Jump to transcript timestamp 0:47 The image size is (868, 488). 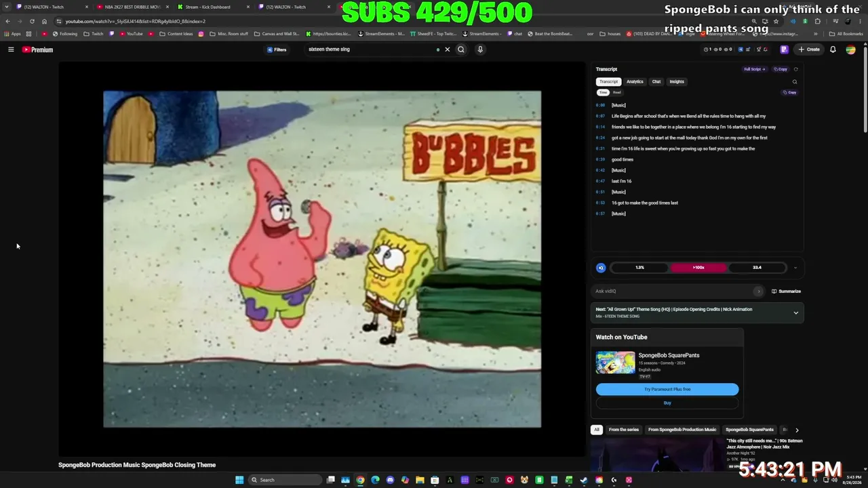(x=600, y=181)
